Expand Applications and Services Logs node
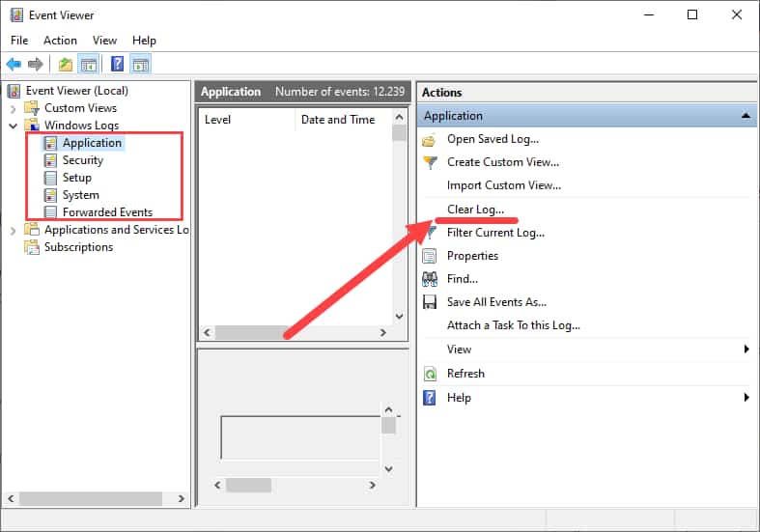The image size is (760, 532). tap(13, 230)
